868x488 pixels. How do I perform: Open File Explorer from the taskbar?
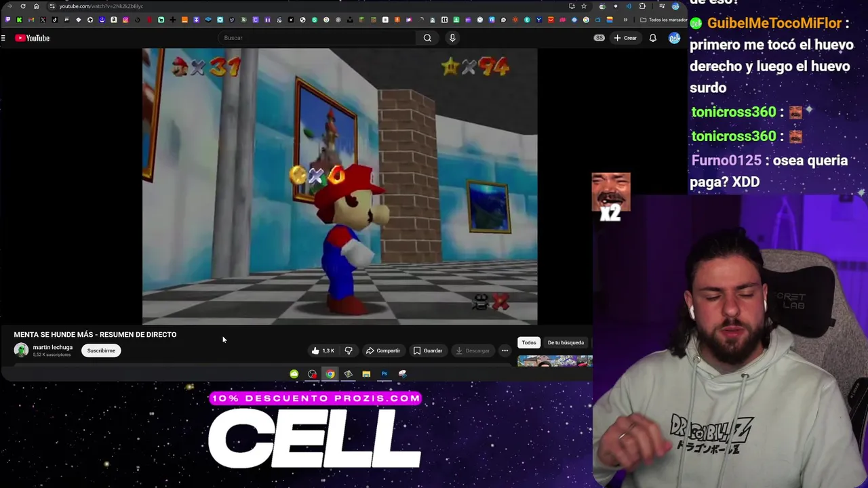coord(366,374)
